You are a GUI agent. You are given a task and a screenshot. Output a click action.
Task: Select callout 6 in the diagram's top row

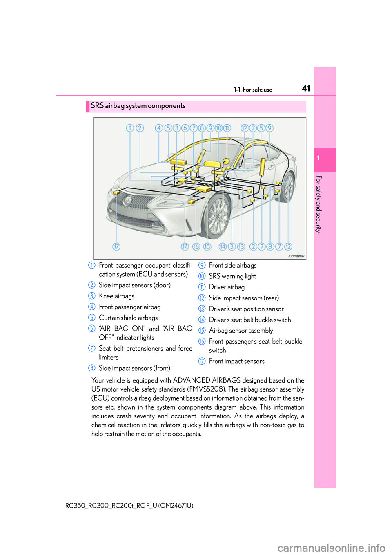point(185,128)
